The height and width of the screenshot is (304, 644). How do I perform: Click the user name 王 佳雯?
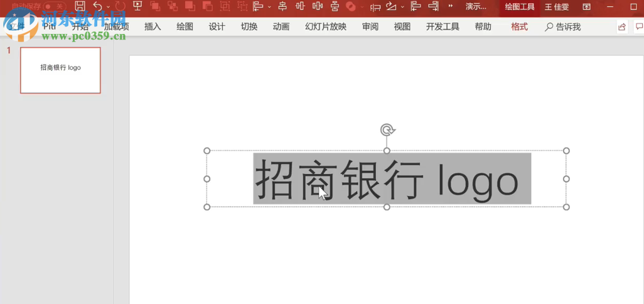pyautogui.click(x=557, y=7)
